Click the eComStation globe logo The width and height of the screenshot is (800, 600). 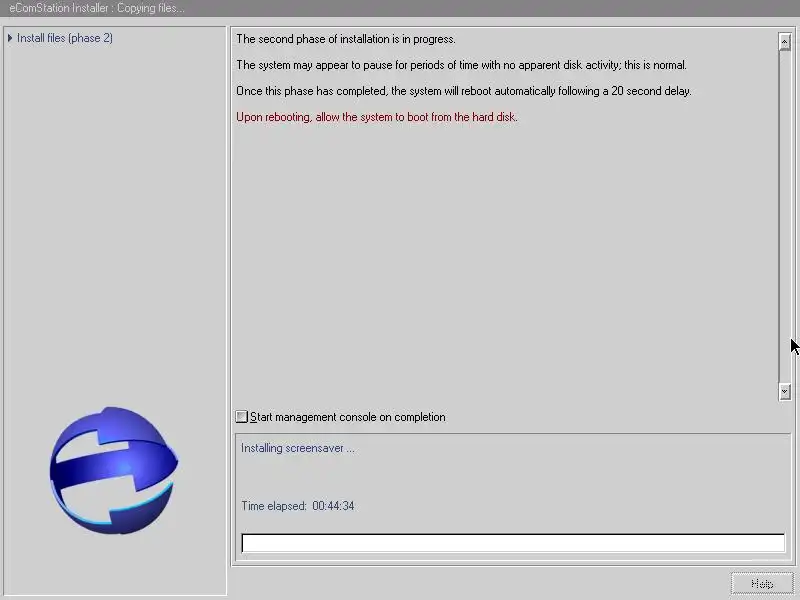click(114, 470)
